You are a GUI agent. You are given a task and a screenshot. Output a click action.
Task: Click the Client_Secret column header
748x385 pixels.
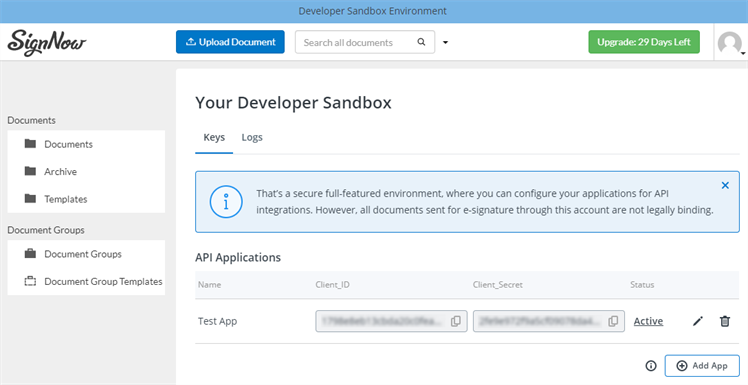[x=498, y=285]
